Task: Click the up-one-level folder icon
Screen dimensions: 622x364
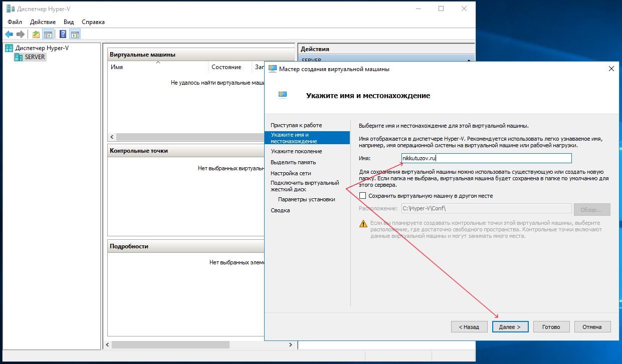Action: (36, 35)
